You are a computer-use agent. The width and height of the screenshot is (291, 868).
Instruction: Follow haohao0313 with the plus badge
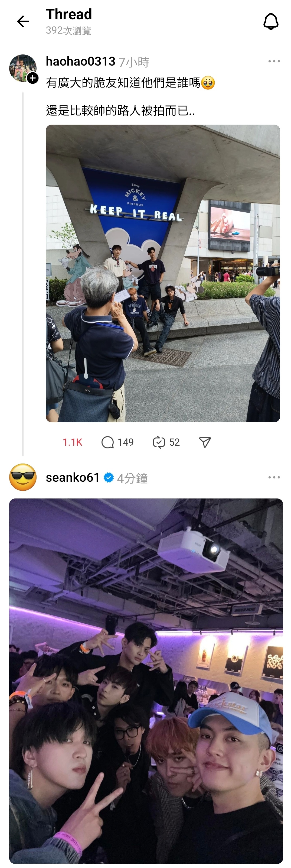pyautogui.click(x=33, y=78)
